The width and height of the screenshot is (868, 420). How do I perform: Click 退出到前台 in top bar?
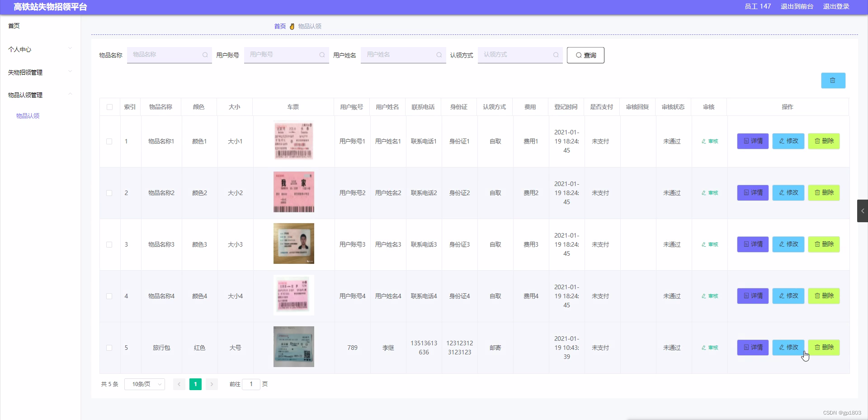point(797,6)
